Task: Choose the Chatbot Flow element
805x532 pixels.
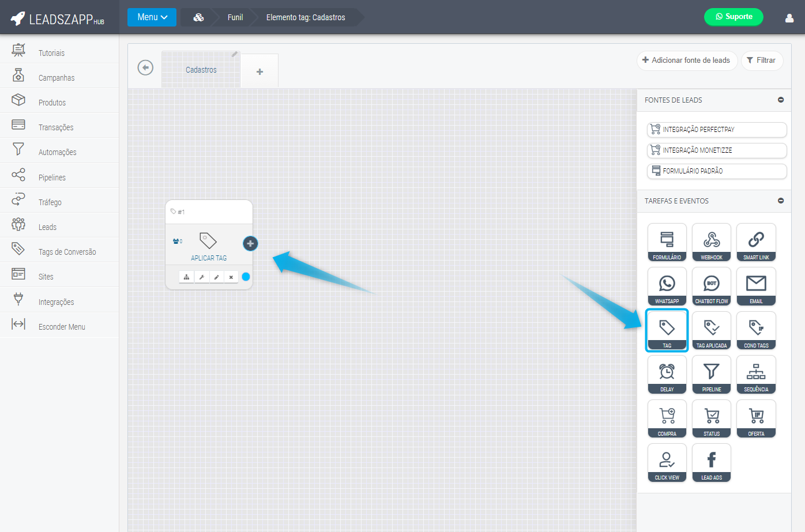Action: pyautogui.click(x=711, y=286)
